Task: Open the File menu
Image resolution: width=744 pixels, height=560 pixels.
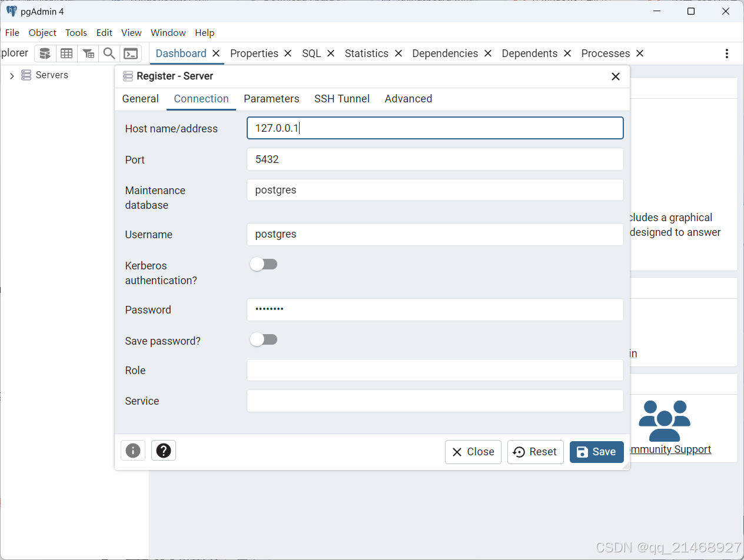Action: pos(12,33)
